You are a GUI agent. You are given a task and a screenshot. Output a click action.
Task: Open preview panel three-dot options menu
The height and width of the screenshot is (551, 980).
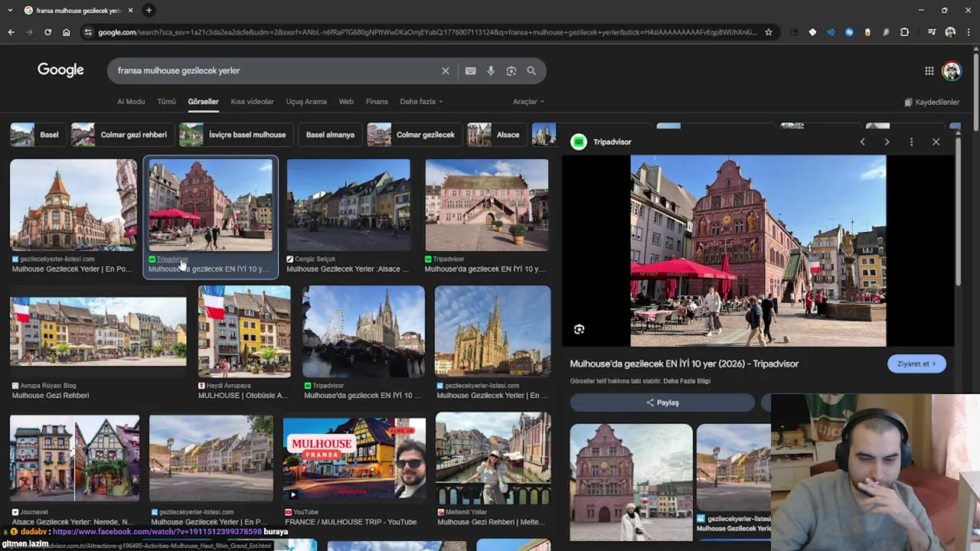point(911,142)
